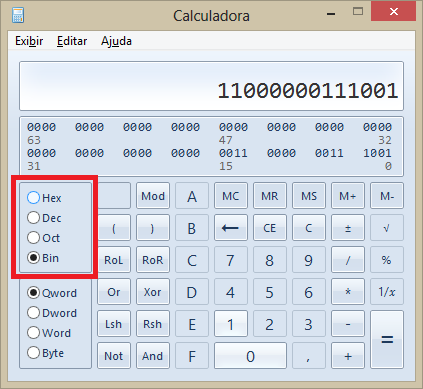
Task: Click the result display showing 11000000111001
Action: click(211, 86)
